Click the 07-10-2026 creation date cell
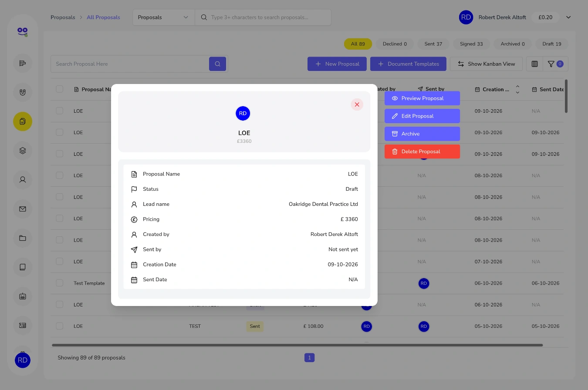 pyautogui.click(x=488, y=262)
